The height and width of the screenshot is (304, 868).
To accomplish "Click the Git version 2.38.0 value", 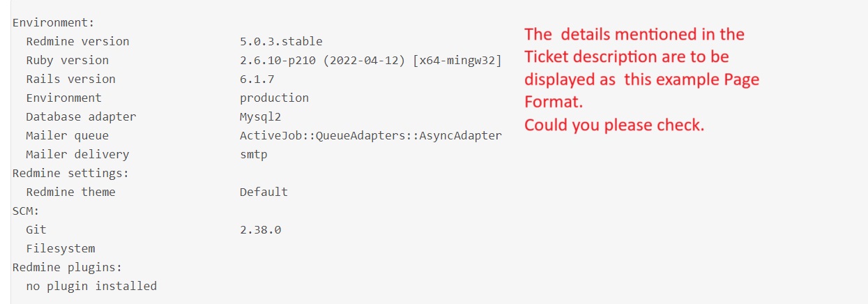I will point(260,229).
